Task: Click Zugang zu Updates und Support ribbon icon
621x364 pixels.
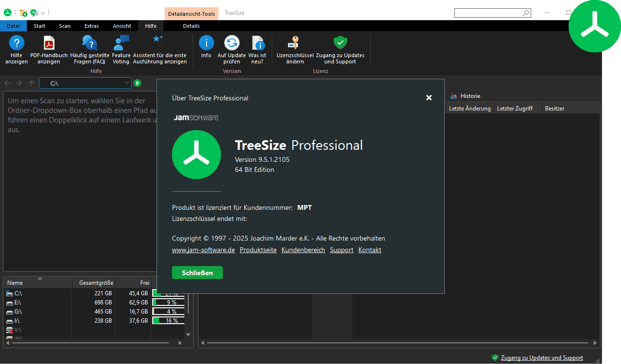Action: [340, 43]
